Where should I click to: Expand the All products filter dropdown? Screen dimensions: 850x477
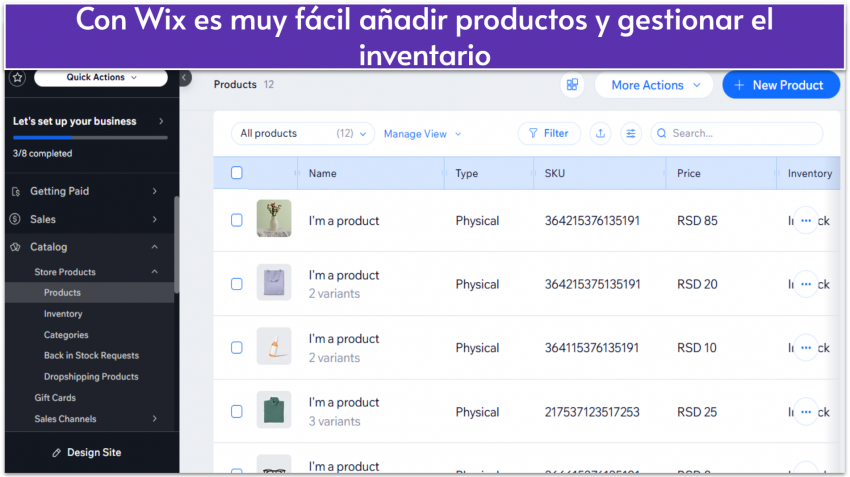(x=302, y=133)
